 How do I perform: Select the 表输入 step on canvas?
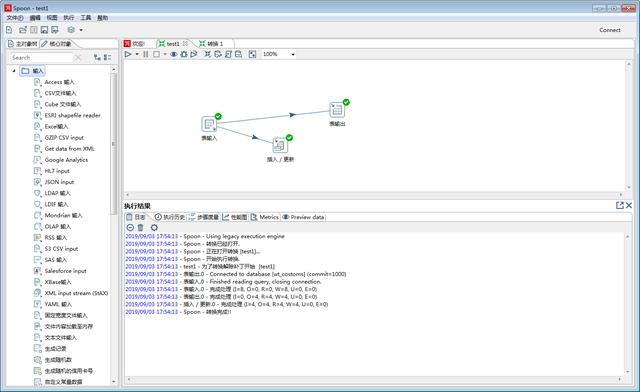pyautogui.click(x=209, y=124)
